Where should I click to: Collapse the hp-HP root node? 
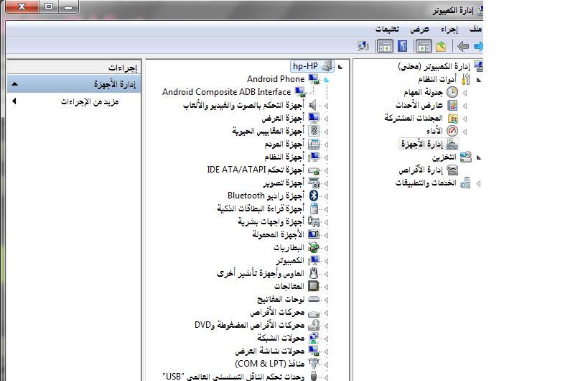pyautogui.click(x=340, y=67)
